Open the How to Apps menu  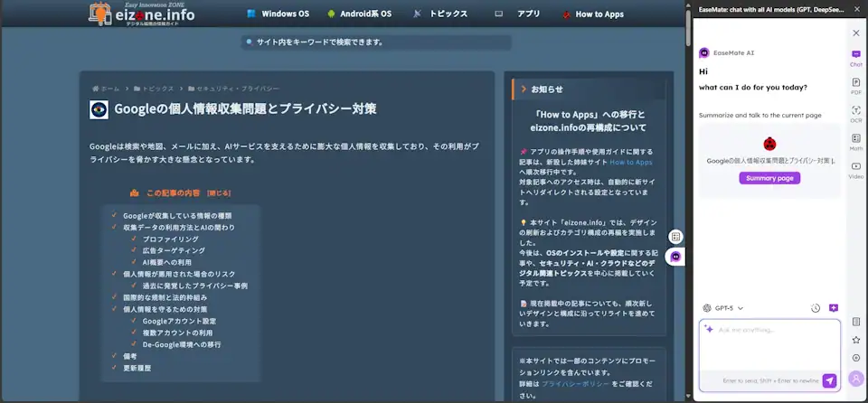pyautogui.click(x=592, y=14)
